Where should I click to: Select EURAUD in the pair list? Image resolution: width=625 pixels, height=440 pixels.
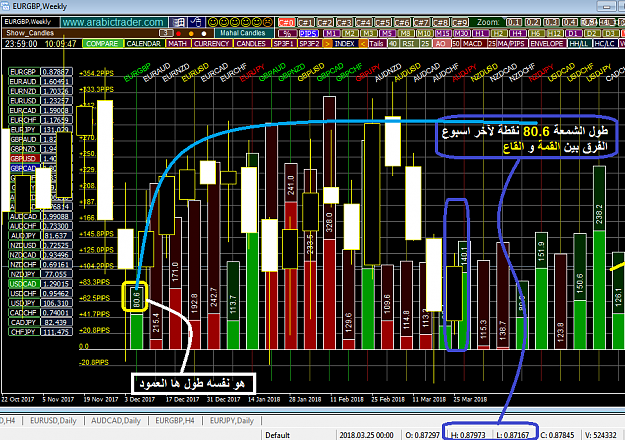click(x=23, y=81)
